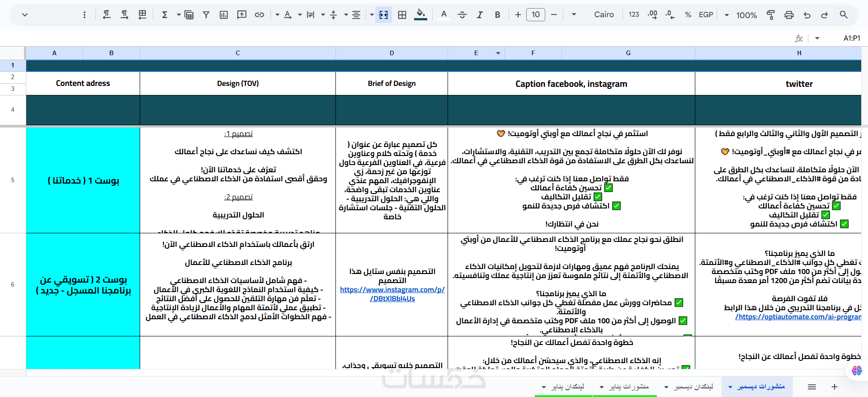Activate the paint format tool
The image size is (868, 397).
771,15
